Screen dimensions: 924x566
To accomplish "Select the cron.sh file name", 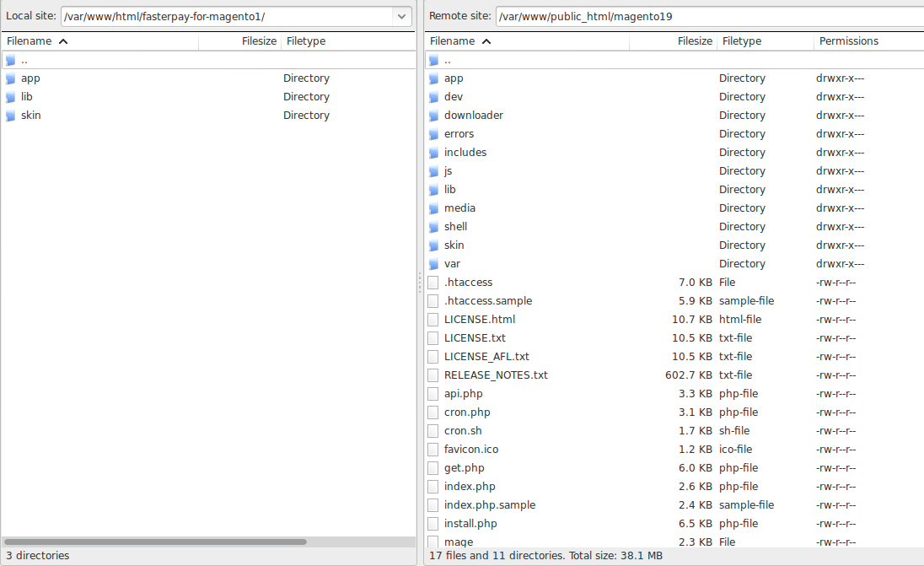I will [x=463, y=430].
